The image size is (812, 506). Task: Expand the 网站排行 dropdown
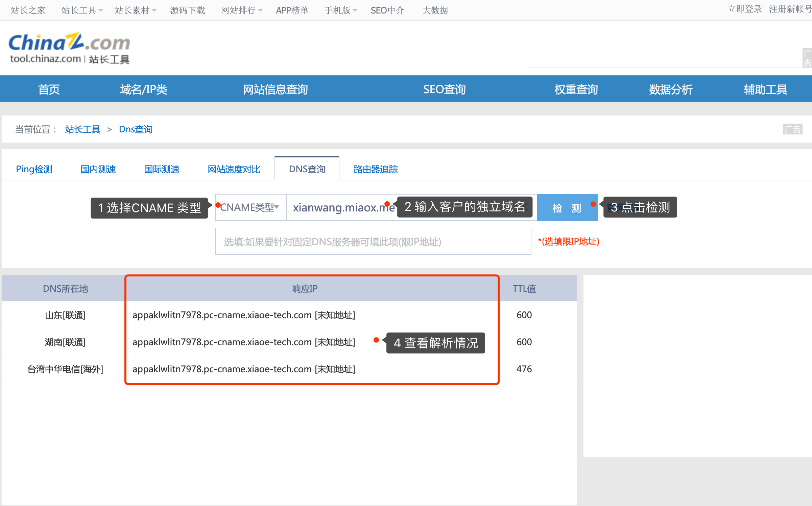pos(241,10)
